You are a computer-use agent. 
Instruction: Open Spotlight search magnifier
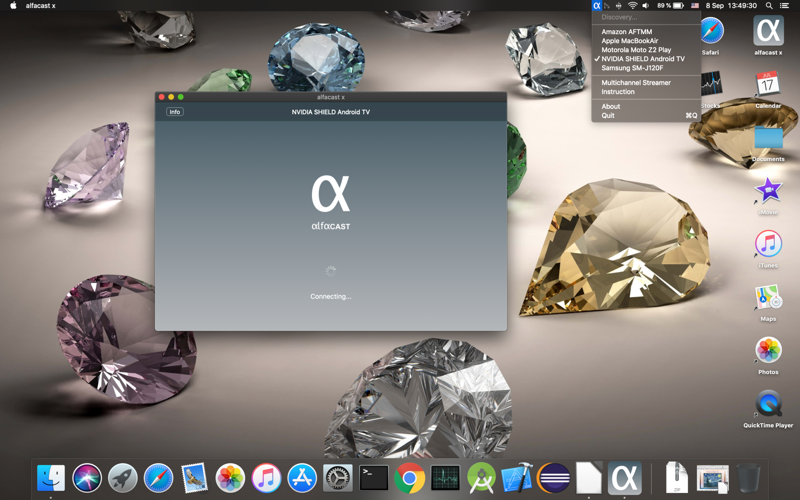769,6
